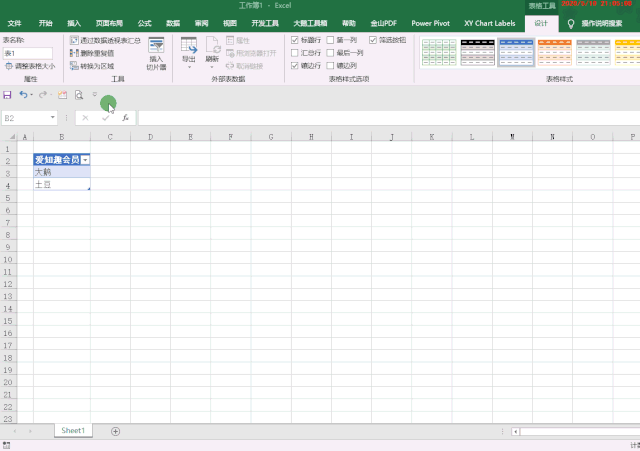
Task: Select the Sheet1 worksheet tab
Action: [73, 430]
